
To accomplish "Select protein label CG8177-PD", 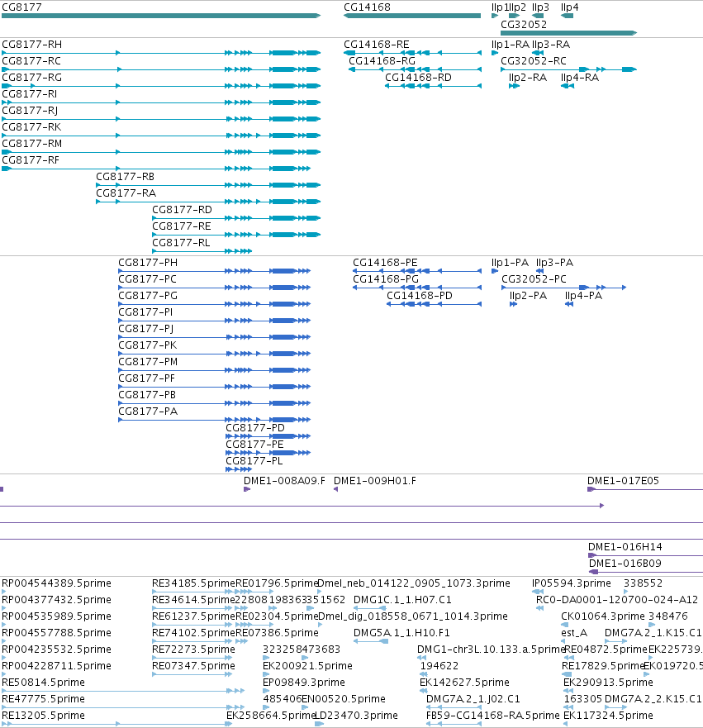I will tap(255, 428).
